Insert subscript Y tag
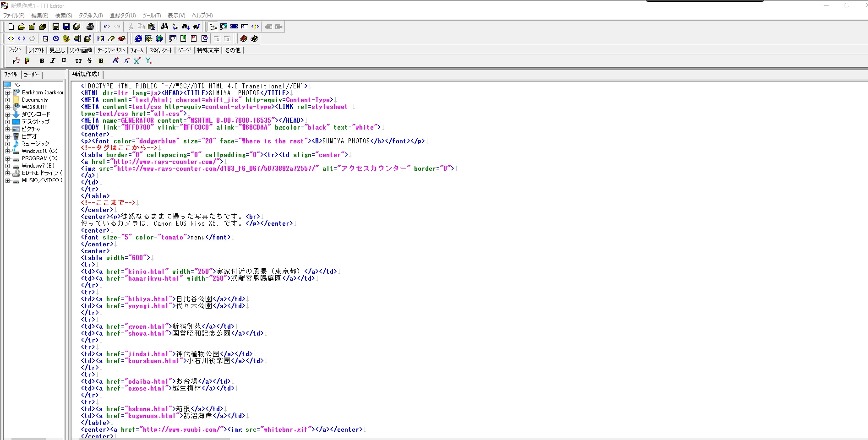Screen dimensions: 868x440 148,60
